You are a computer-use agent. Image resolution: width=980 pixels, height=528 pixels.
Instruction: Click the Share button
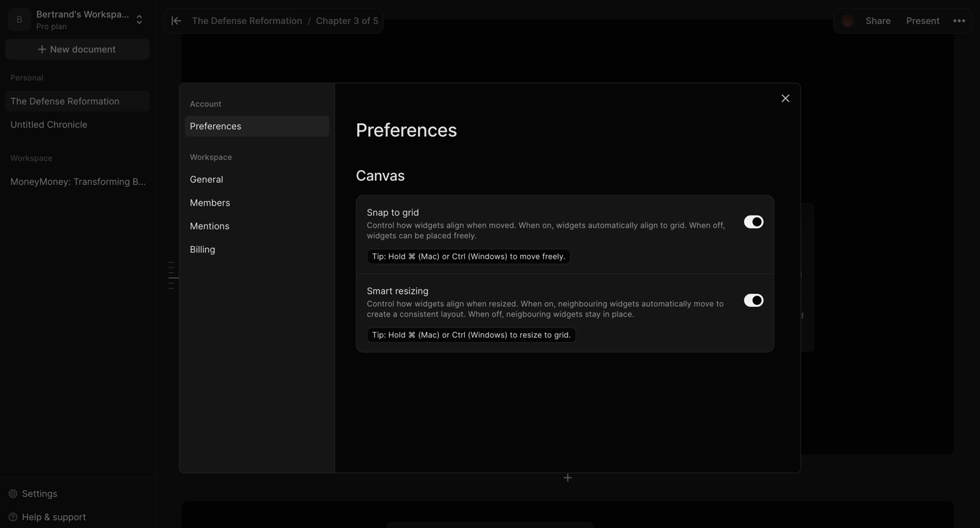(878, 21)
